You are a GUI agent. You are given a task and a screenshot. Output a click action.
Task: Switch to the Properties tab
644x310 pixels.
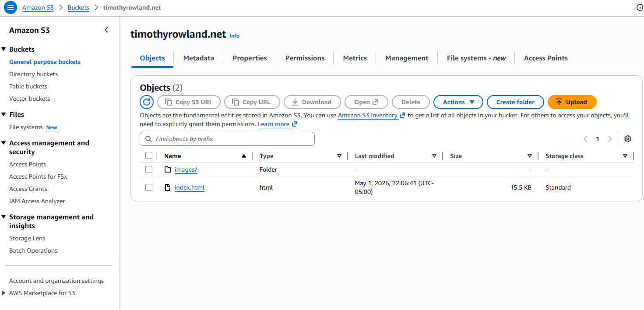[250, 58]
